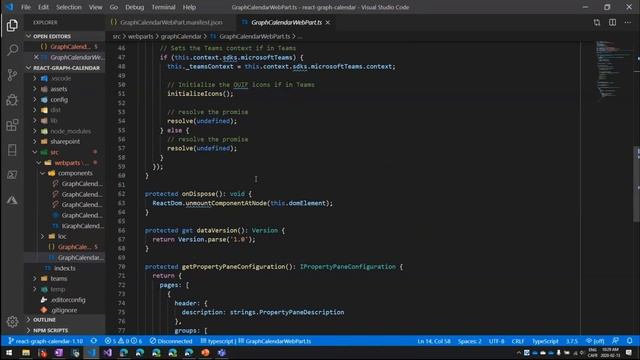Open the .editorconfig file

coord(64,300)
